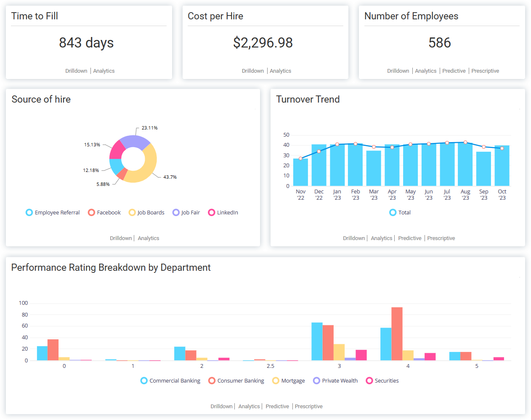Open Drilldown under Performance Rating Breakdown
Image resolution: width=531 pixels, height=420 pixels.
(221, 407)
